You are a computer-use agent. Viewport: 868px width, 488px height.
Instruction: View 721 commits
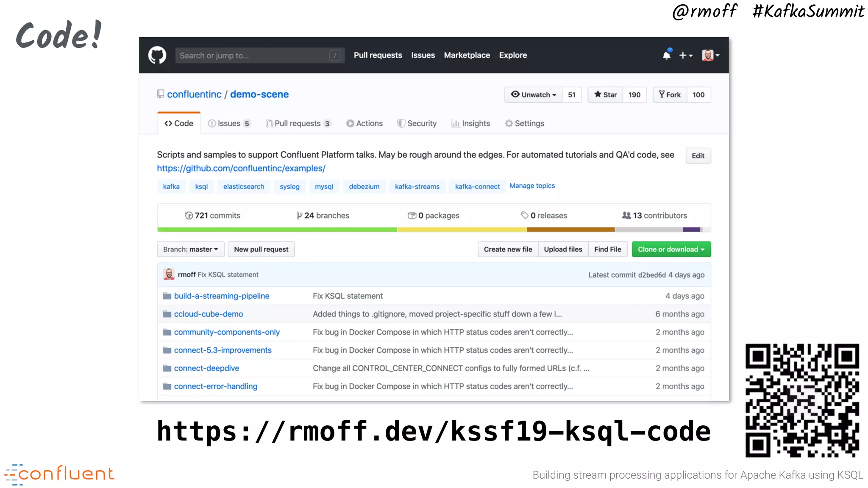(x=213, y=216)
